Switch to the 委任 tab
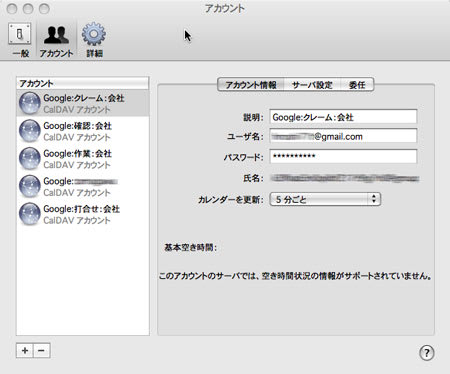 357,85
